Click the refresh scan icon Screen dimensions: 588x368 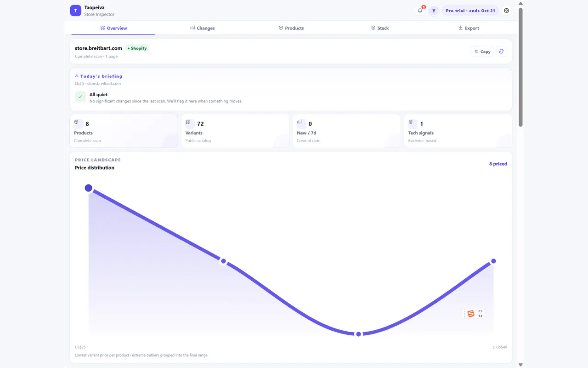(x=501, y=52)
